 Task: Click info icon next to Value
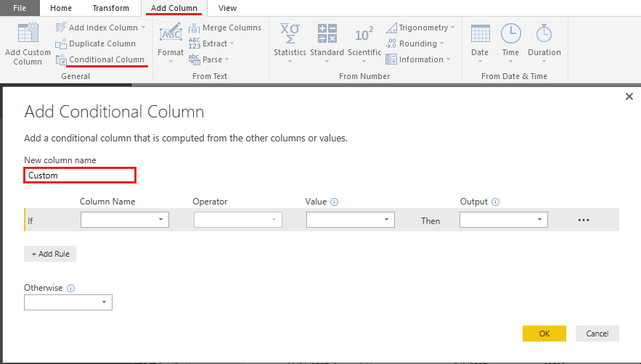pyautogui.click(x=334, y=202)
